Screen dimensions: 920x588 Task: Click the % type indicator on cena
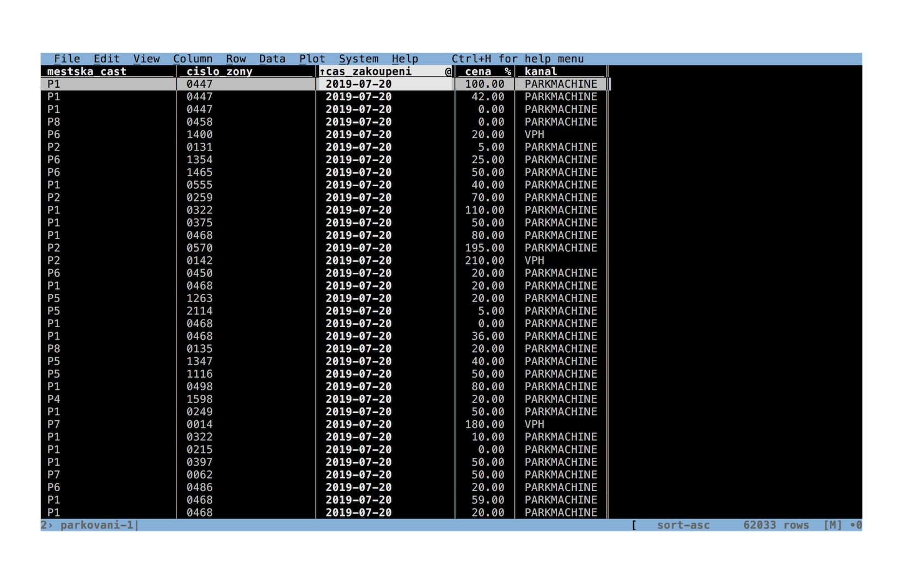click(507, 72)
